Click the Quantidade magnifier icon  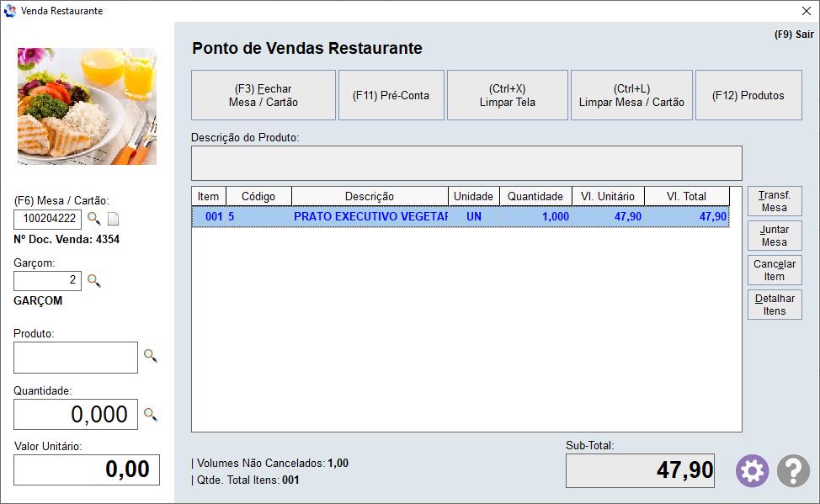150,414
